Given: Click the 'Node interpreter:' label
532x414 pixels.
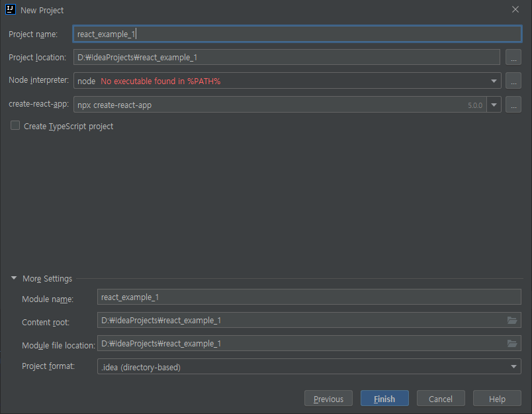Looking at the screenshot, I should click(x=38, y=80).
